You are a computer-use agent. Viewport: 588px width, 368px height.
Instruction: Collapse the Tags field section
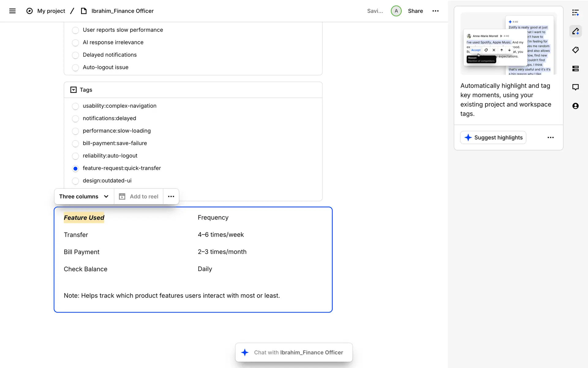[x=73, y=90]
